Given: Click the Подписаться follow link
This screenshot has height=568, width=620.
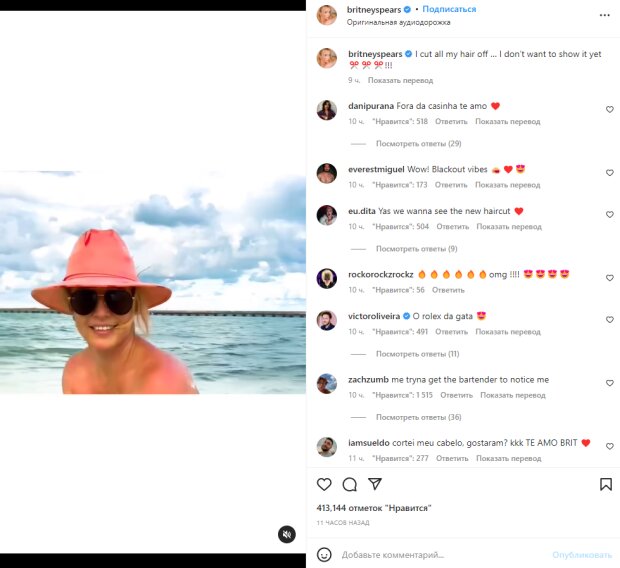Looking at the screenshot, I should pyautogui.click(x=449, y=9).
